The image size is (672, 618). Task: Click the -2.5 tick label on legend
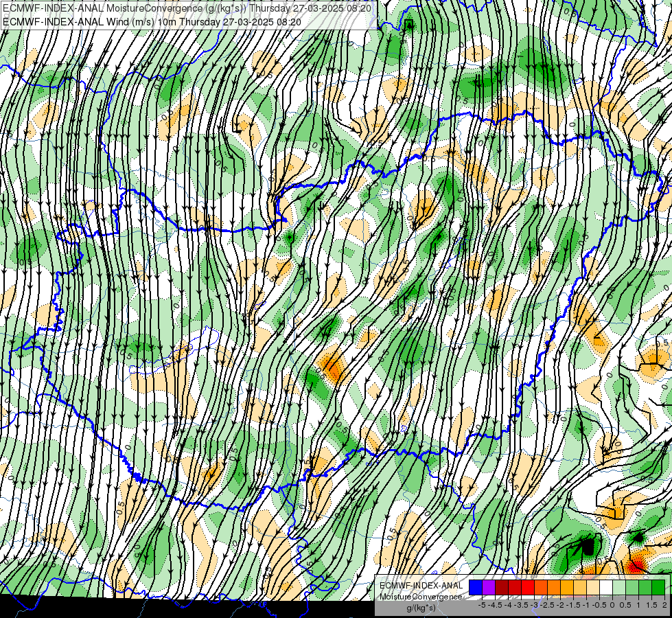(547, 605)
